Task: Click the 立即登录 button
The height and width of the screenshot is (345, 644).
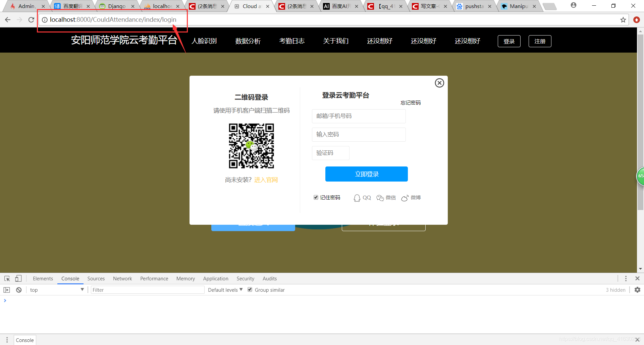Action: [366, 174]
